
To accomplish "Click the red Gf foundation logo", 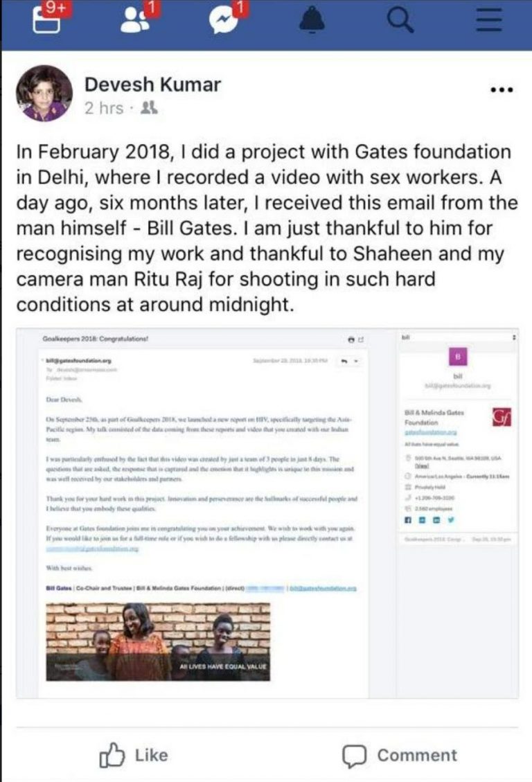I will (501, 418).
